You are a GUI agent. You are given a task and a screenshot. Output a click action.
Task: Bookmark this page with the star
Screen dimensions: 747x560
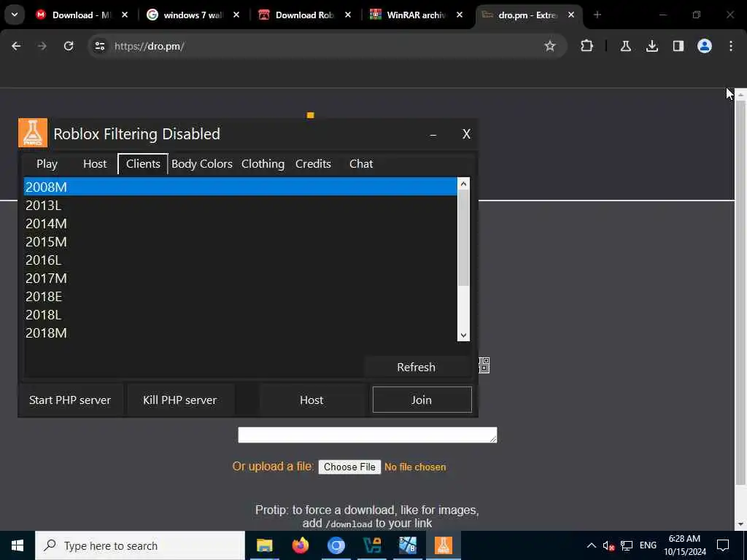(x=550, y=46)
